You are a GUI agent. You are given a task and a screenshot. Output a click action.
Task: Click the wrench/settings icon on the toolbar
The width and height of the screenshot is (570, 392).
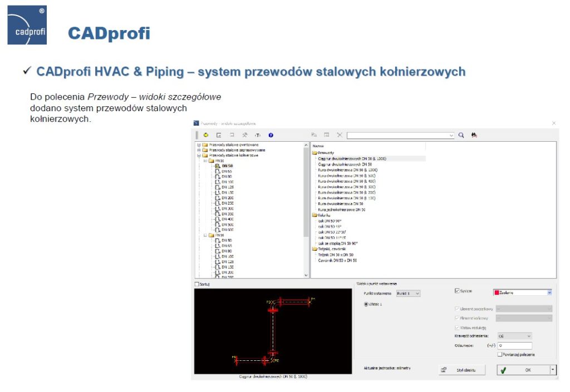pos(245,135)
